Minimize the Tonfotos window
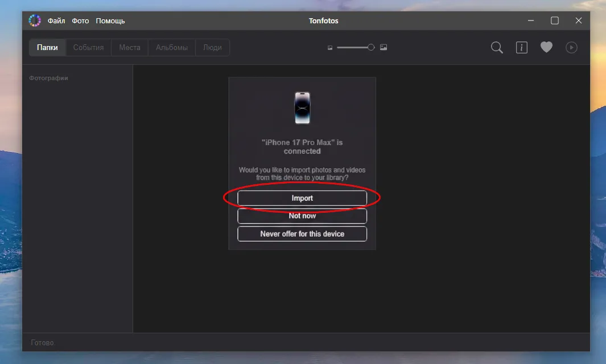The width and height of the screenshot is (606, 364). 531,20
